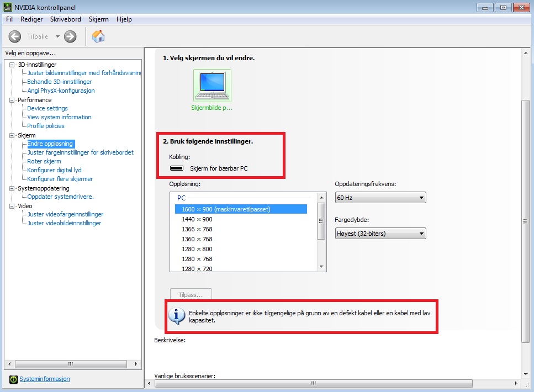
Task: Open Konfigurer flere skjermer
Action: (60, 179)
